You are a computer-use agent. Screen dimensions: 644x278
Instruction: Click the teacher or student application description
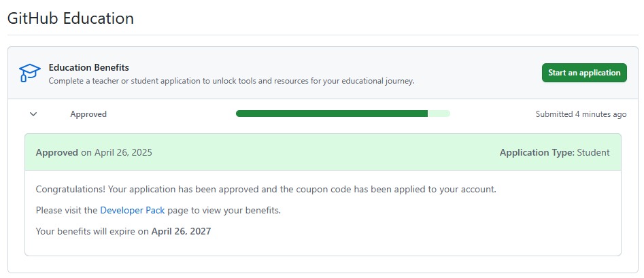[231, 81]
